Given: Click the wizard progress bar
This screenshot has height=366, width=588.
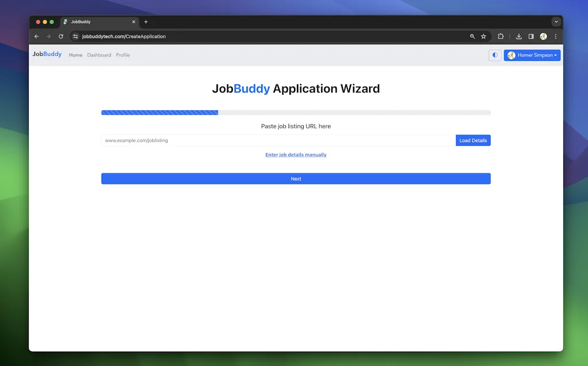Looking at the screenshot, I should pos(296,113).
